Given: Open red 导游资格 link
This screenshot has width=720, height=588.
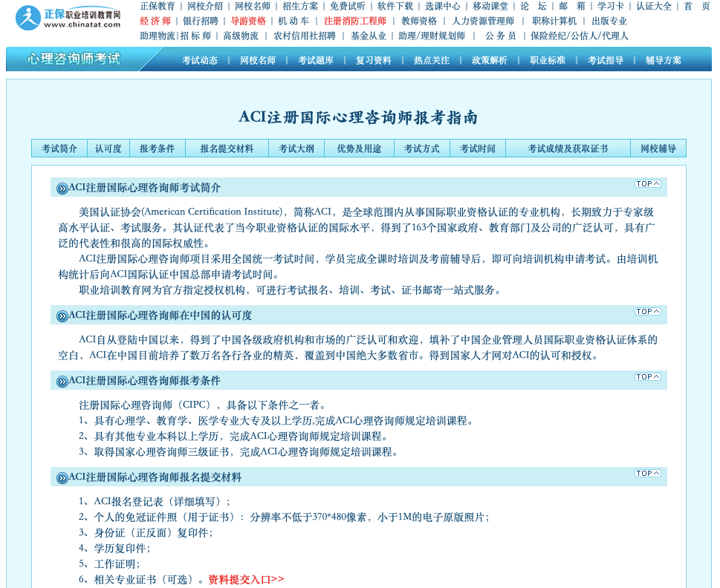Looking at the screenshot, I should coord(248,21).
